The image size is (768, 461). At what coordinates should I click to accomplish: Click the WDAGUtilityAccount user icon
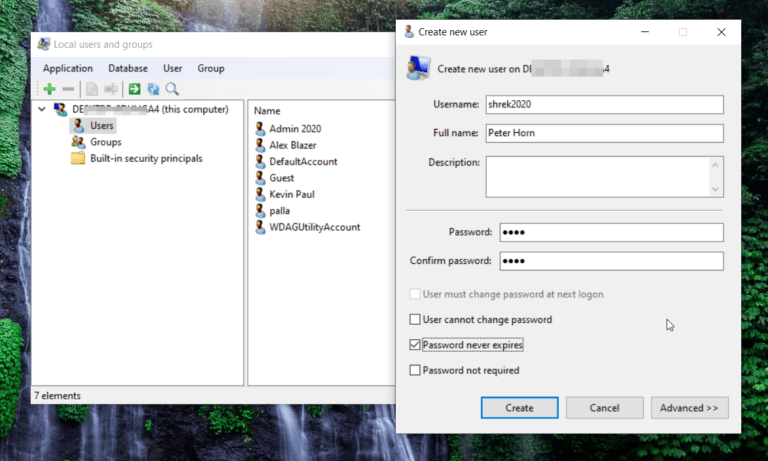(x=260, y=227)
